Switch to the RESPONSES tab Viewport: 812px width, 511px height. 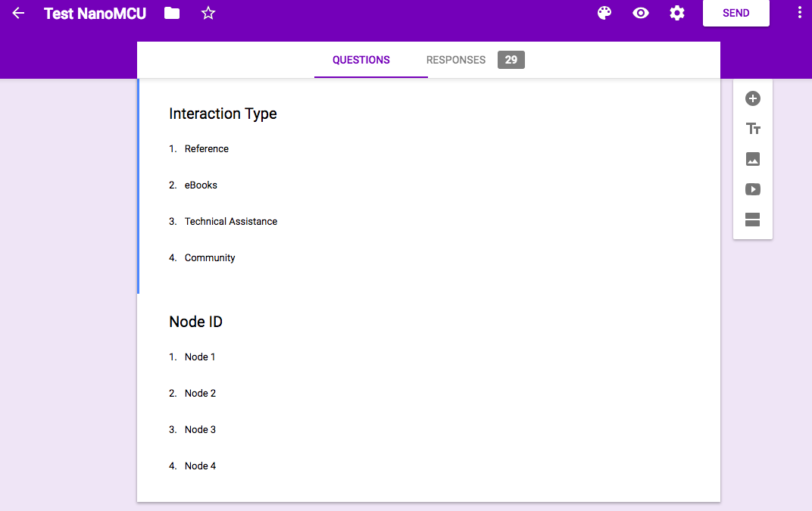point(456,60)
